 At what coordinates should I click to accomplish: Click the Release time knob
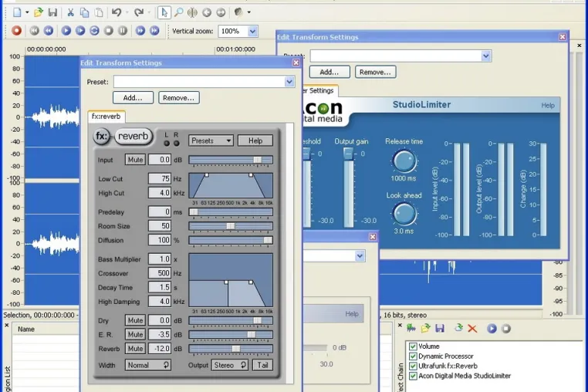[404, 161]
